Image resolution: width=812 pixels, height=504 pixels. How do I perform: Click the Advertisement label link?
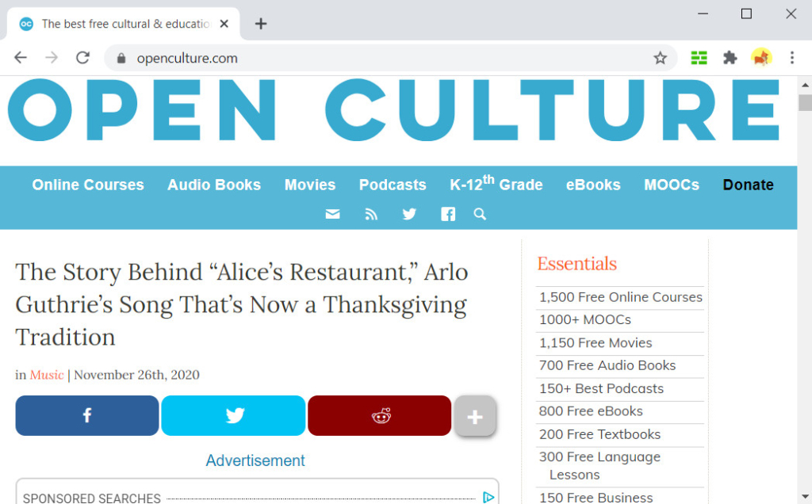click(x=255, y=460)
